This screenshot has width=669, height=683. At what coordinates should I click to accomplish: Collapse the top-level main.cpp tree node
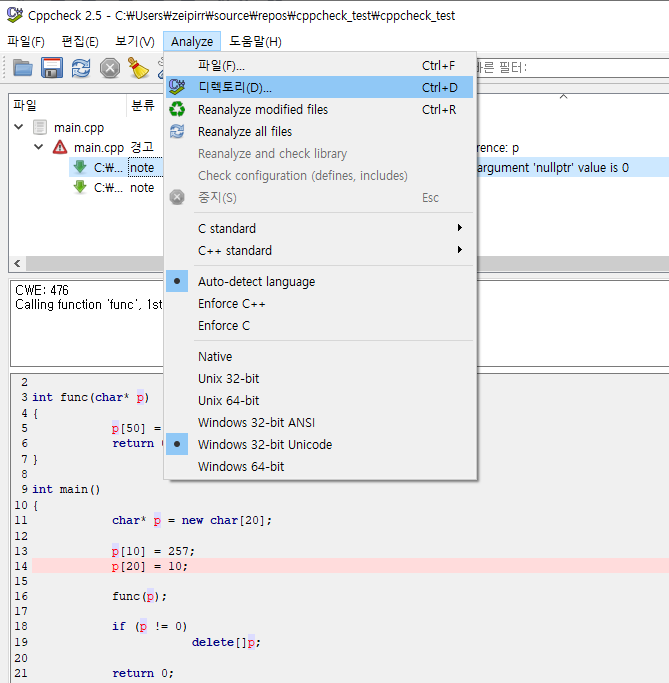(x=19, y=127)
